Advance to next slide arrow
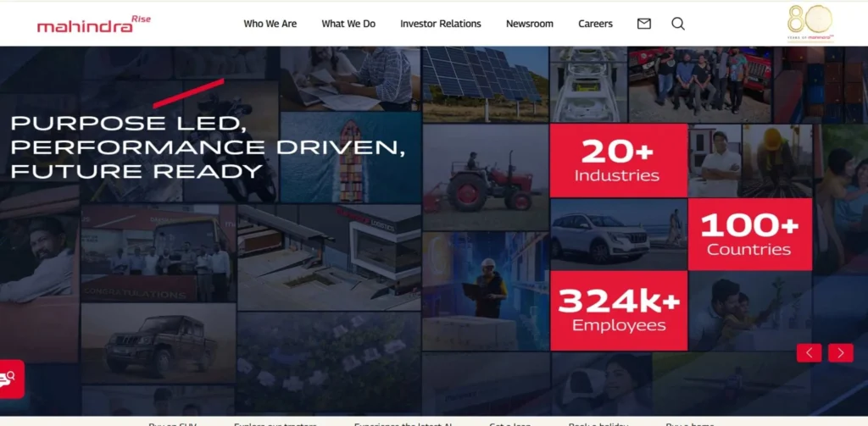The width and height of the screenshot is (868, 426). click(x=840, y=353)
